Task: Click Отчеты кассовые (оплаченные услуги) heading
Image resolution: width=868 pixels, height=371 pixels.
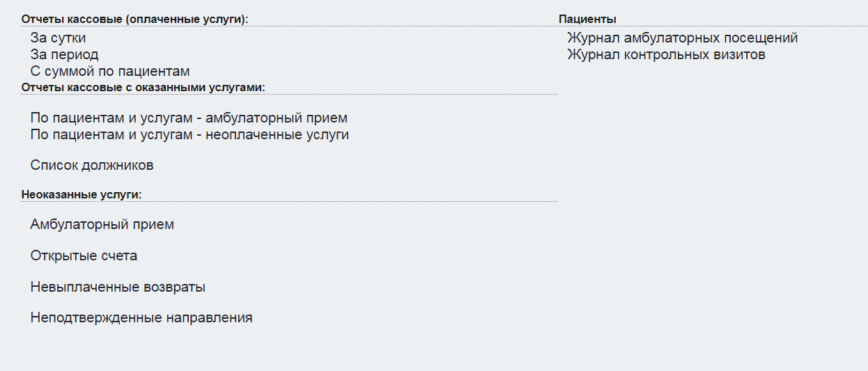Action: (134, 19)
